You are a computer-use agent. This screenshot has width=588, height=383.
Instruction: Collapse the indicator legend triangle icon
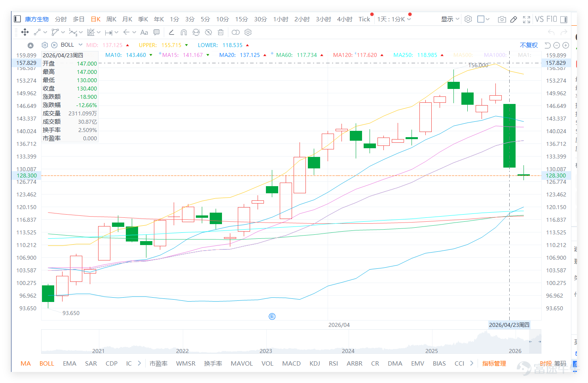[x=30, y=45]
